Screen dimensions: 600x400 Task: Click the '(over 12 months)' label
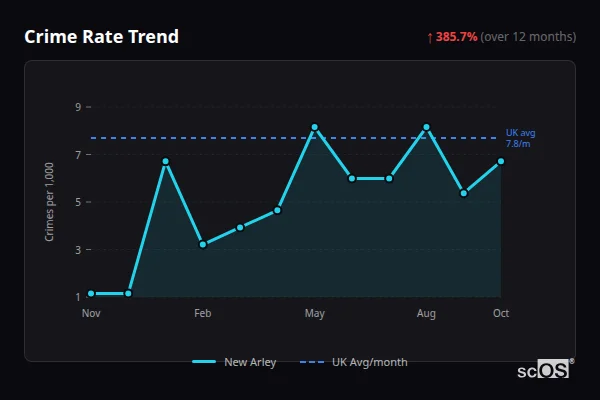click(528, 37)
